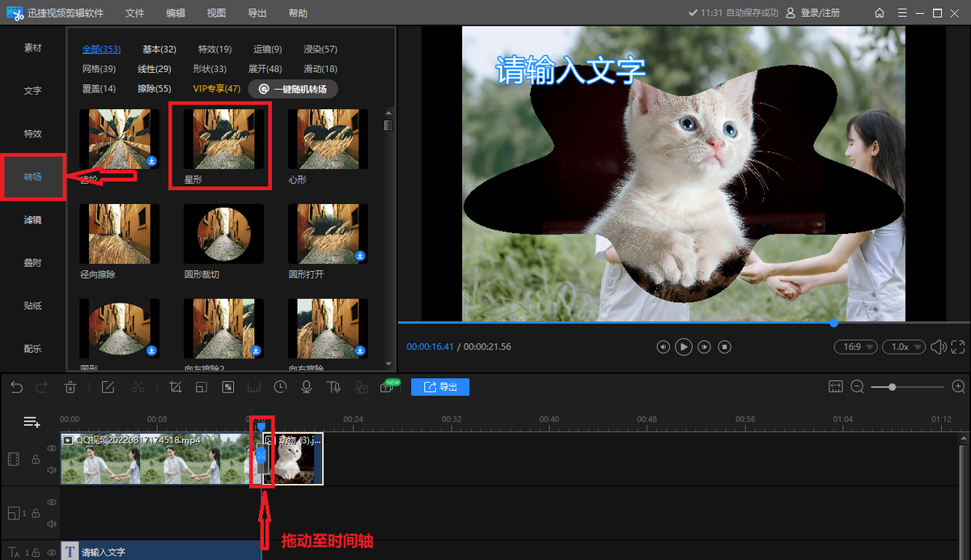The width and height of the screenshot is (971, 560).
Task: Click the microphone voiceover icon
Action: coord(307,388)
